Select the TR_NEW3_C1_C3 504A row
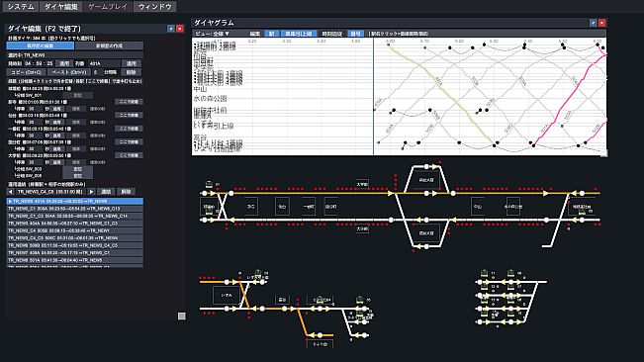Screen dimensions: 644x362 pyautogui.click(x=75, y=216)
